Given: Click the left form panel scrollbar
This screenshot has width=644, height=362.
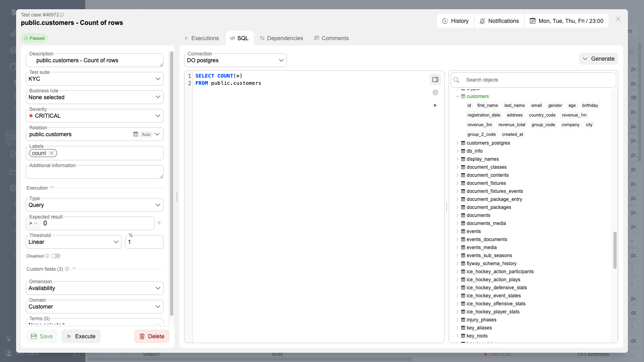Looking at the screenshot, I should [172, 184].
